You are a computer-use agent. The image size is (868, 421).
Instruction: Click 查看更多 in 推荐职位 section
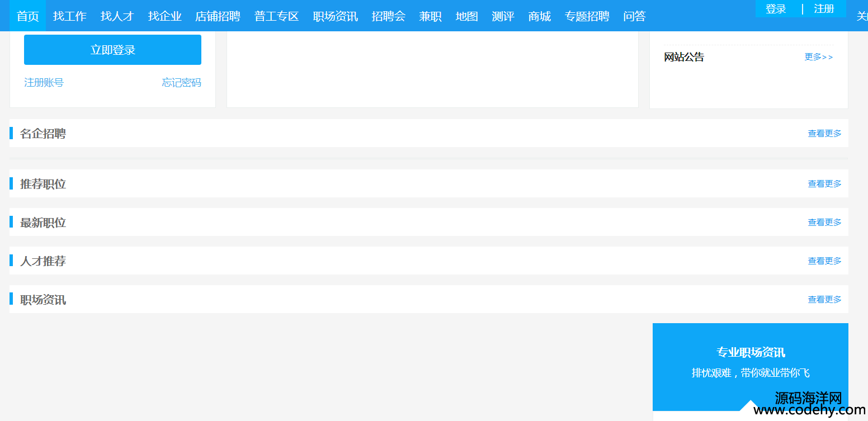(824, 184)
